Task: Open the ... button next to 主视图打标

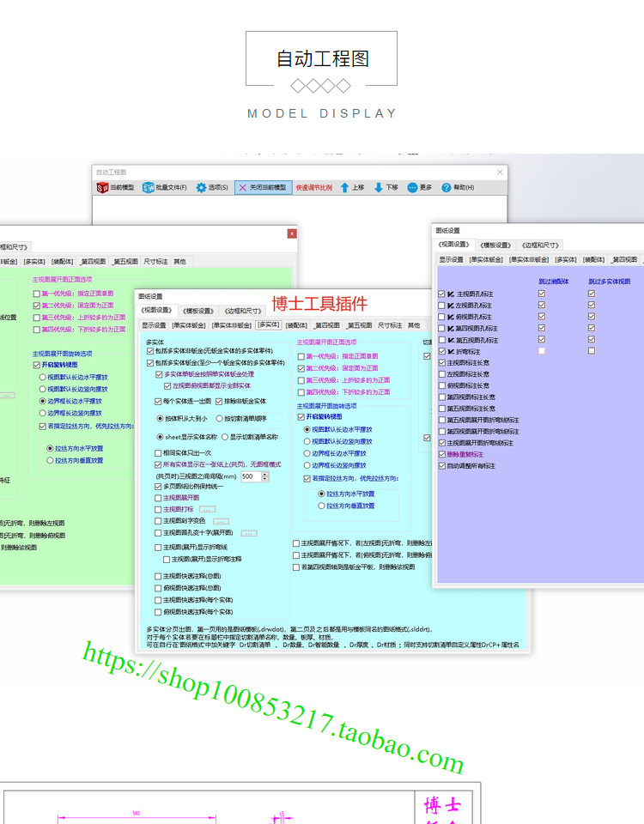Action: (x=207, y=510)
